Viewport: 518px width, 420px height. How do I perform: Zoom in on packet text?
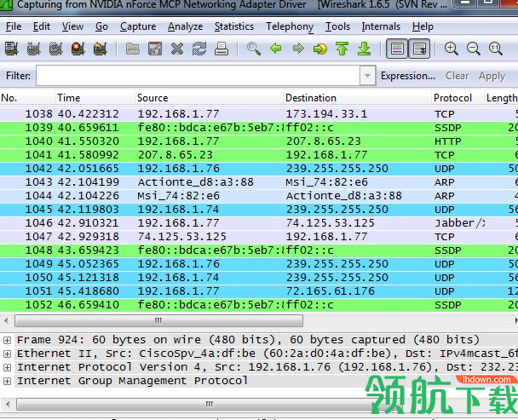click(451, 49)
